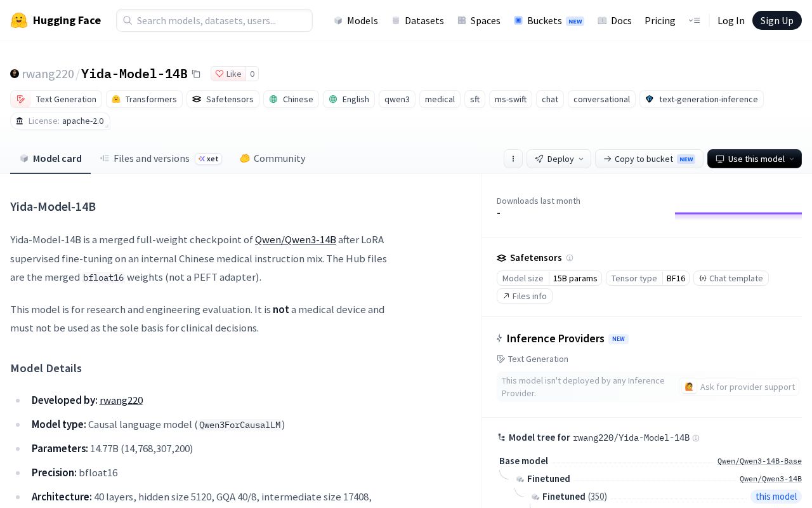Click the text-generation-inference tag

point(702,99)
